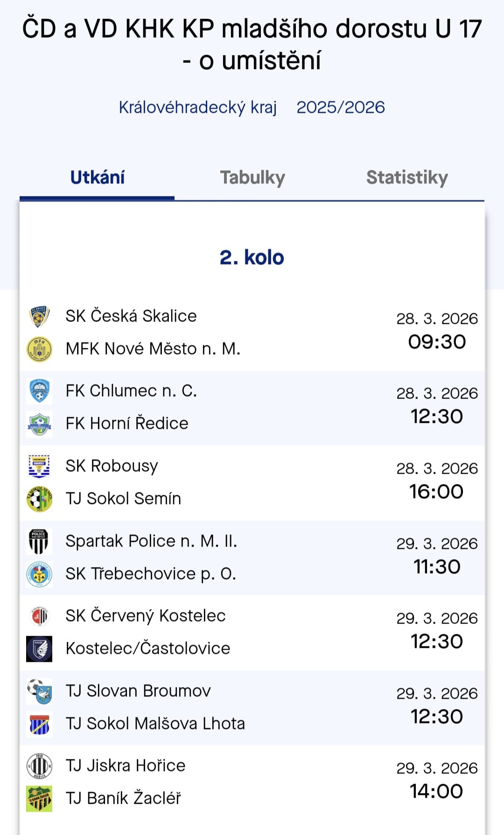Tap SK Červený Kostelec logo
The height and width of the screenshot is (835, 504).
pos(39,616)
